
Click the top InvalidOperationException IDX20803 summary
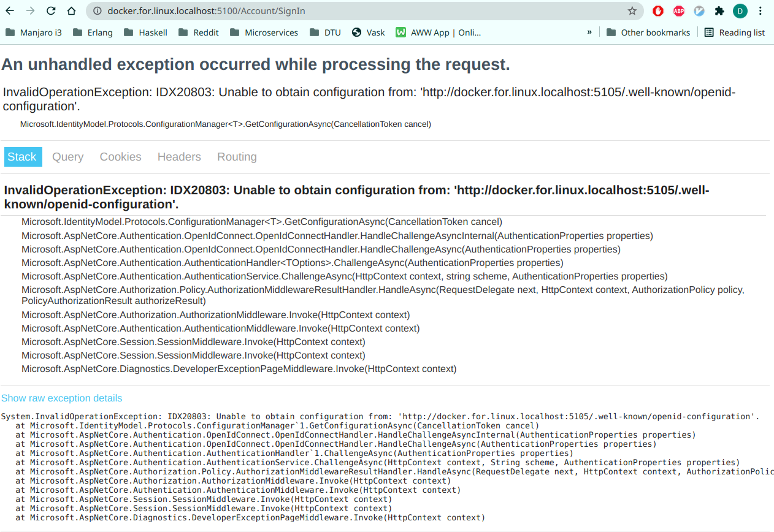coord(369,99)
